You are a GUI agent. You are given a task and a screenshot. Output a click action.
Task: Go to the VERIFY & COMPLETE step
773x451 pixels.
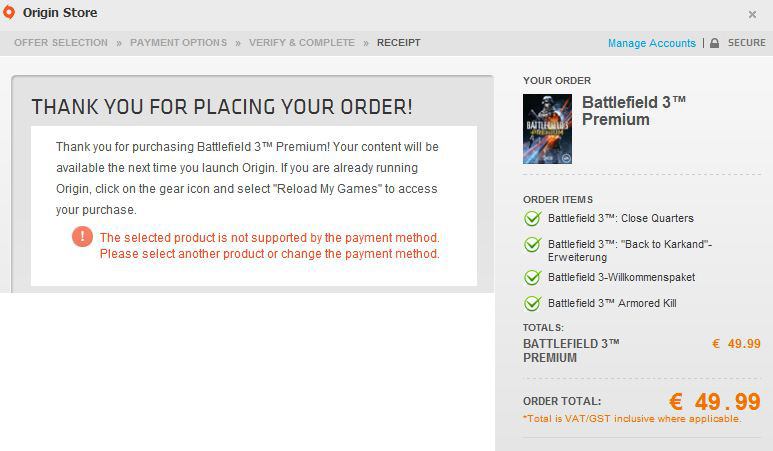click(302, 42)
